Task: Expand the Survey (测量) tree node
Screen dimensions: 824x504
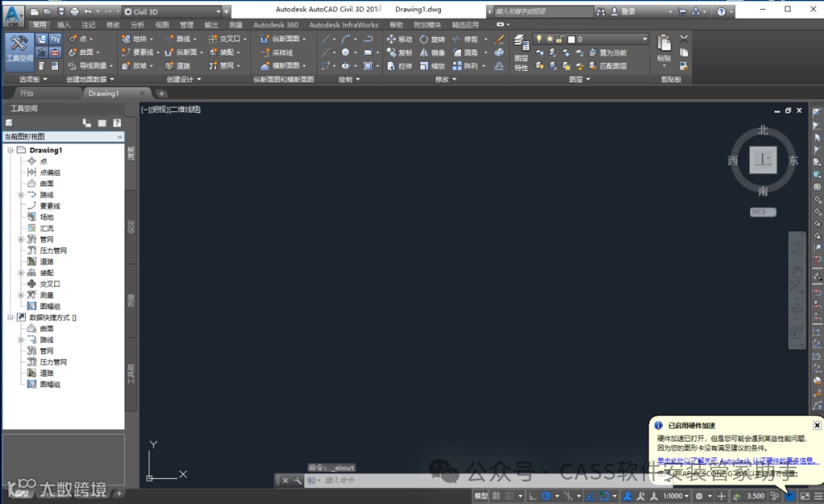Action: tap(21, 295)
